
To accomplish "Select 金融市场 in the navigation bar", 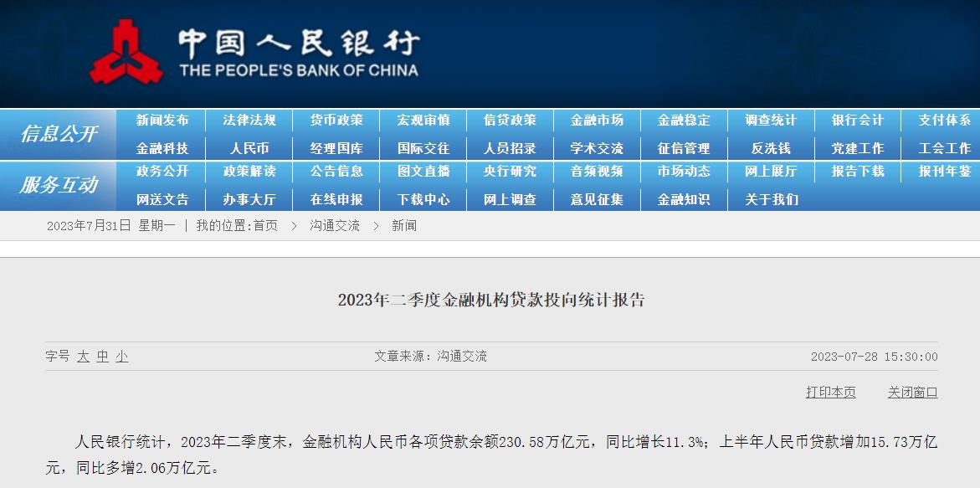I will coord(597,121).
